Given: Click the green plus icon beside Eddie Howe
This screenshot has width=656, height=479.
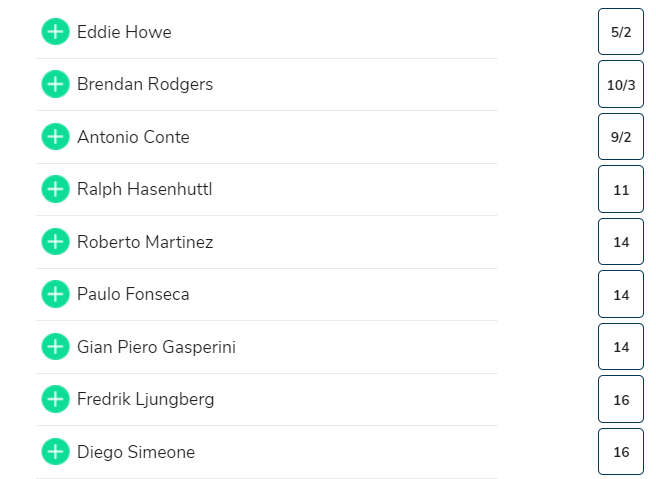Looking at the screenshot, I should coord(55,32).
